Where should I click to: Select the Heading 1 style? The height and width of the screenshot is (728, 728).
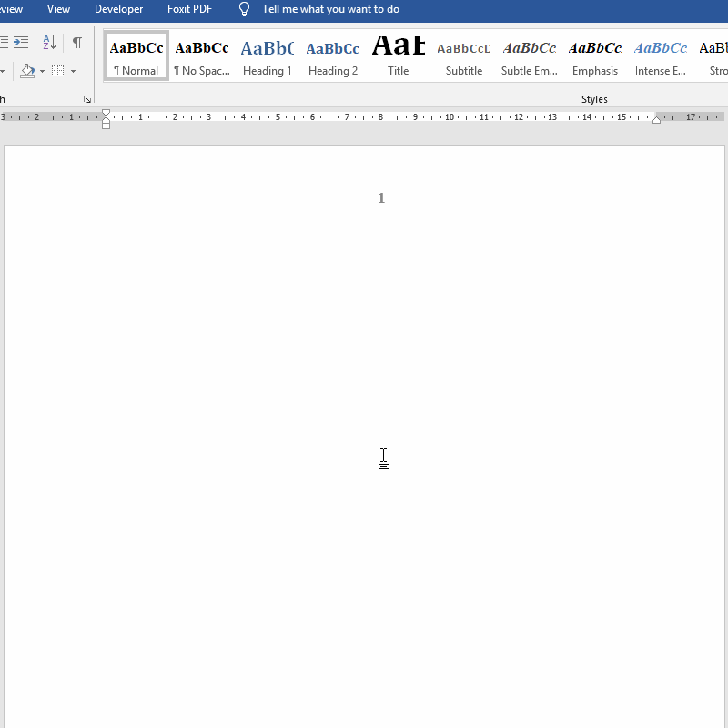(x=268, y=56)
